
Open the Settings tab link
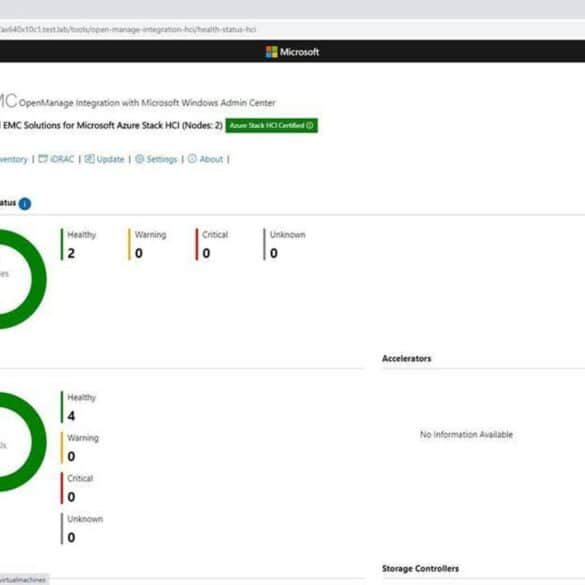156,159
